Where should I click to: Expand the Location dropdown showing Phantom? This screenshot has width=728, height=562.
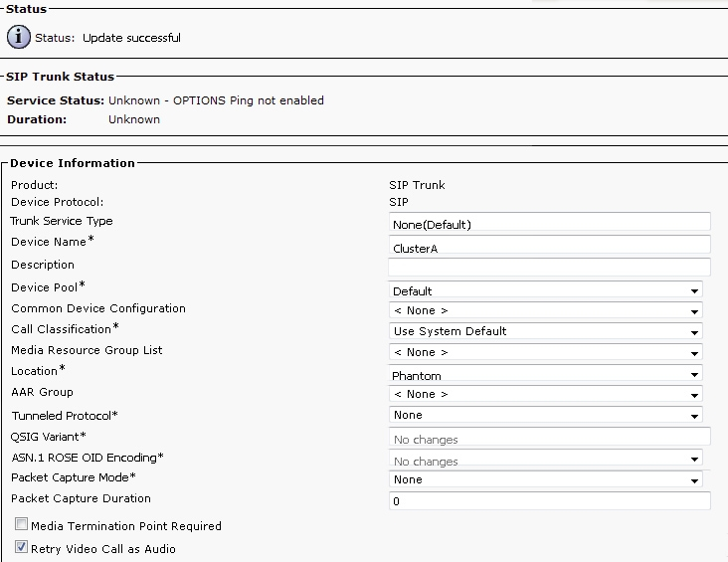tap(546, 376)
